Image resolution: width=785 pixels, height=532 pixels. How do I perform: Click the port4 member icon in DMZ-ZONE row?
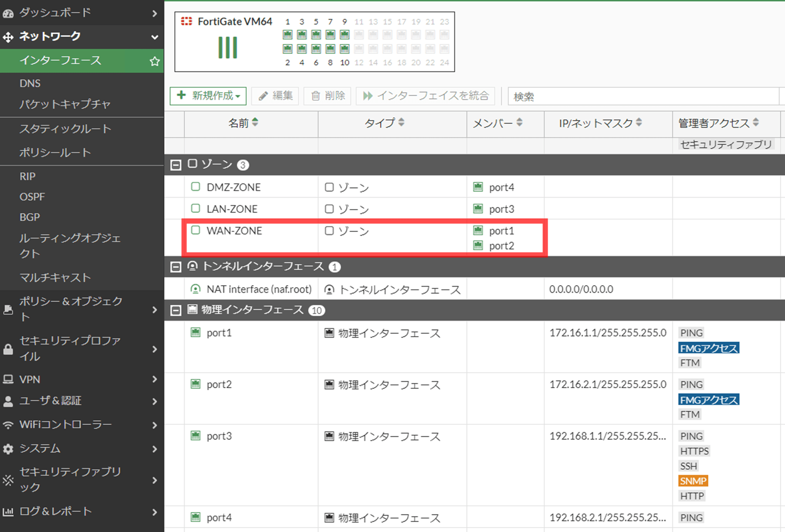[478, 187]
